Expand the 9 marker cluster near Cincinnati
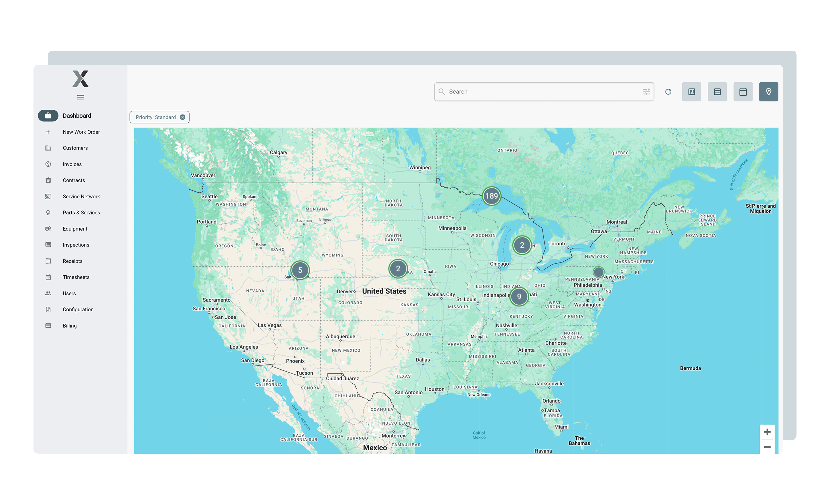Image resolution: width=830 pixels, height=504 pixels. (x=519, y=296)
